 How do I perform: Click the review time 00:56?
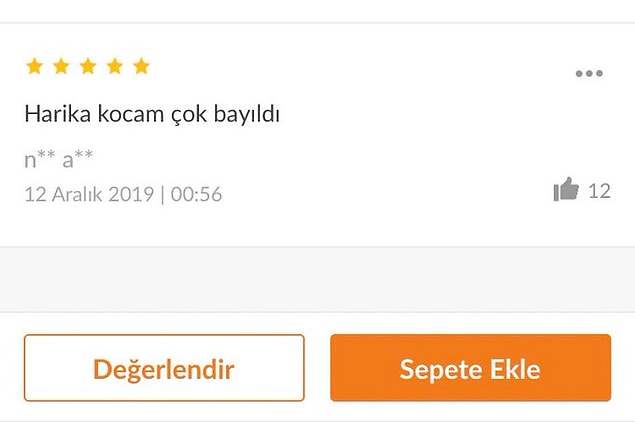pyautogui.click(x=196, y=194)
